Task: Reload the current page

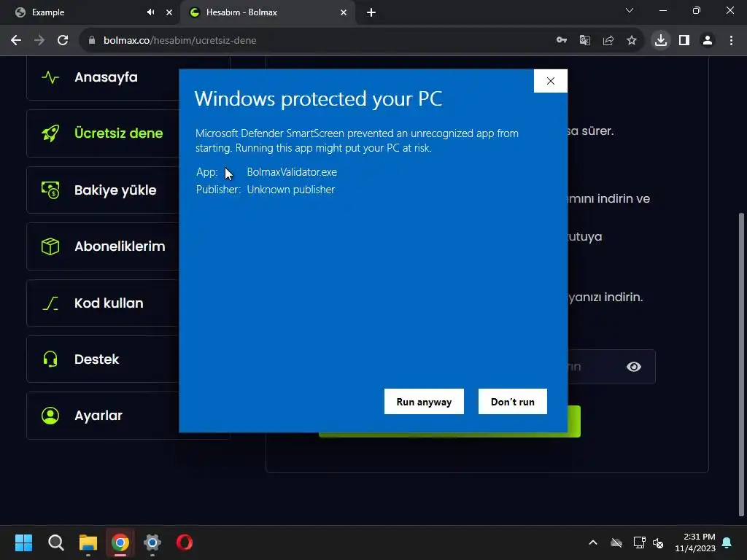Action: (x=63, y=41)
